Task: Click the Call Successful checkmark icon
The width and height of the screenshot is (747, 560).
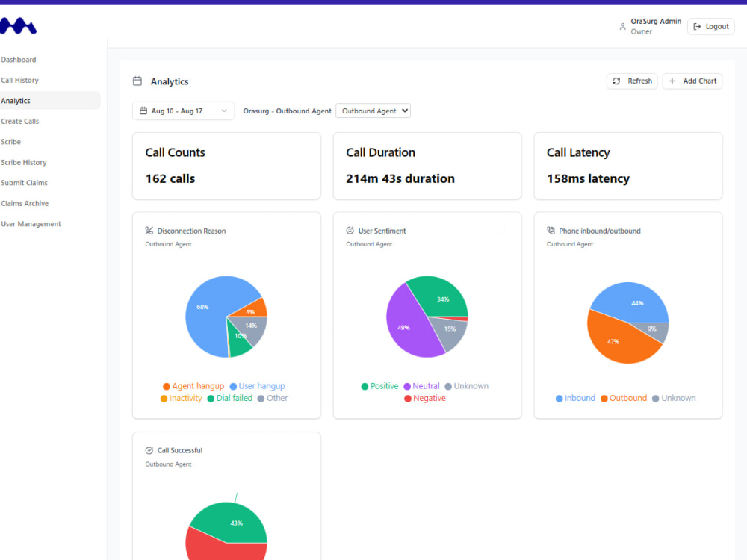Action: click(x=149, y=450)
